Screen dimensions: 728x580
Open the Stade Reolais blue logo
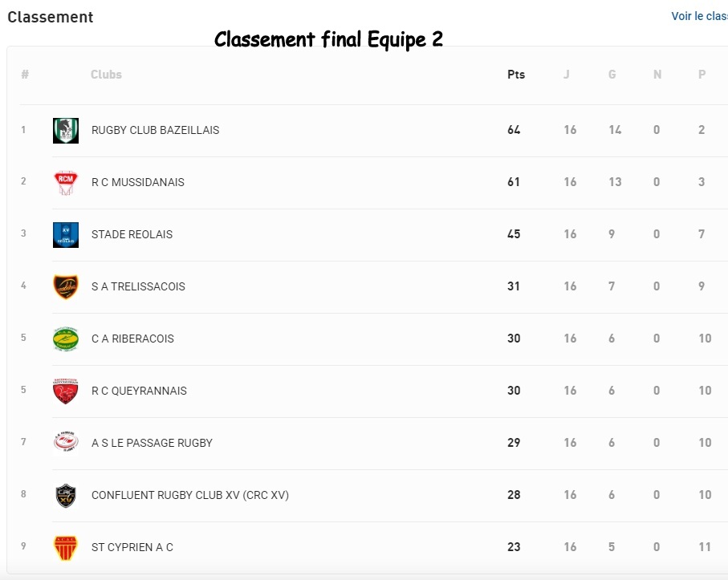(x=66, y=235)
